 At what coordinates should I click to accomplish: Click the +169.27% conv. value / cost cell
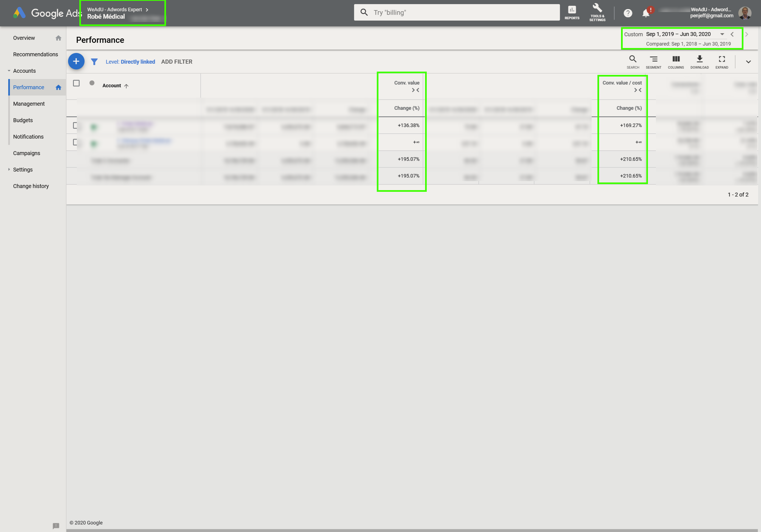click(631, 125)
